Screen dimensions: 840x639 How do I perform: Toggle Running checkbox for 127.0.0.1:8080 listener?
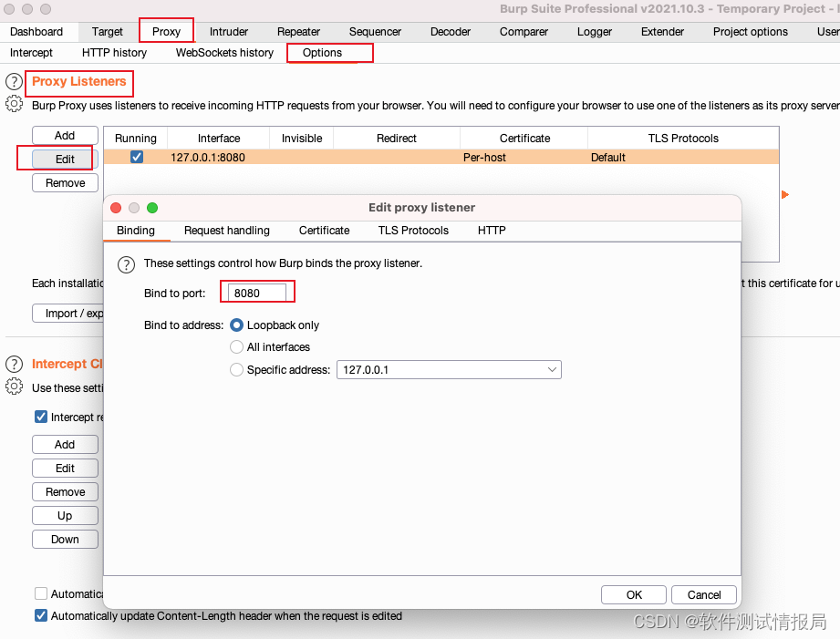[137, 157]
